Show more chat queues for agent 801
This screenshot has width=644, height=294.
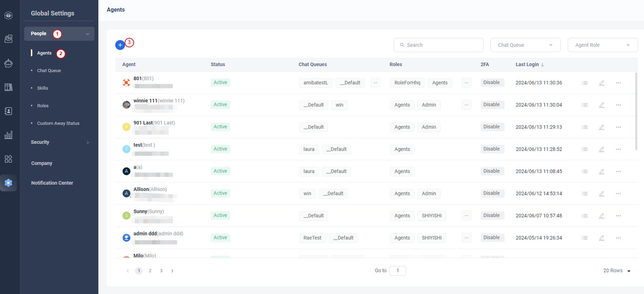[375, 83]
